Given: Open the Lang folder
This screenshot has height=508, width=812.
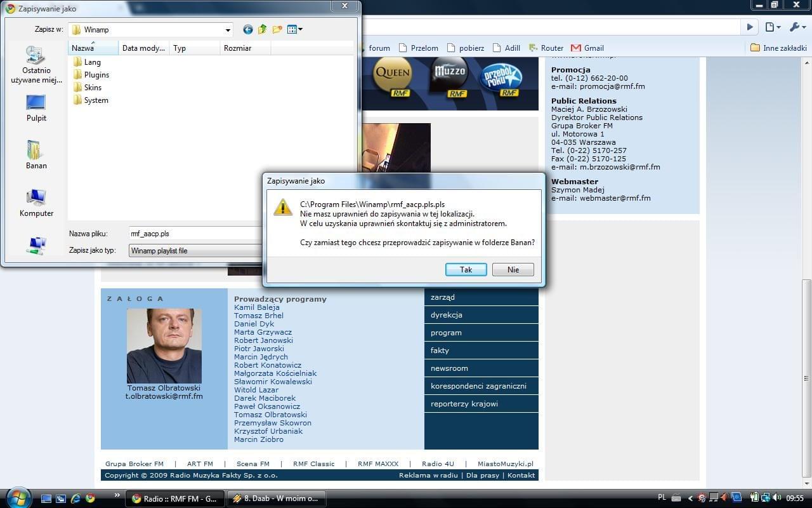Looking at the screenshot, I should tap(87, 62).
